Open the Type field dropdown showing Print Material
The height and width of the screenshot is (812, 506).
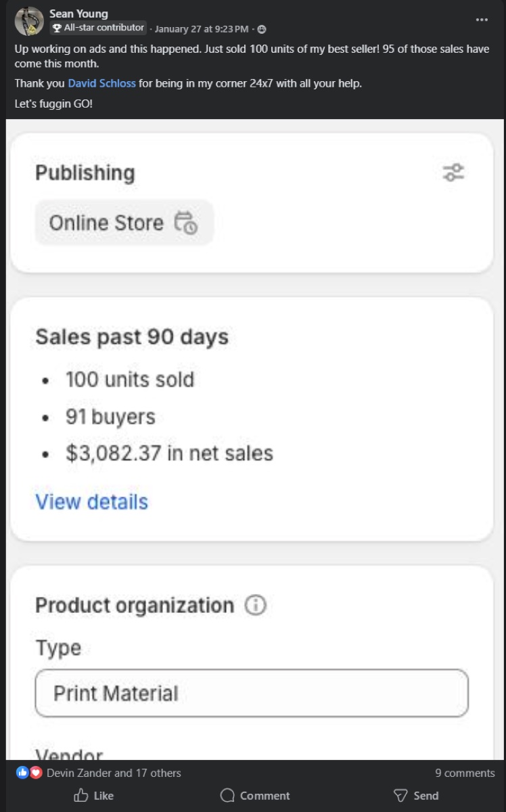pos(252,693)
